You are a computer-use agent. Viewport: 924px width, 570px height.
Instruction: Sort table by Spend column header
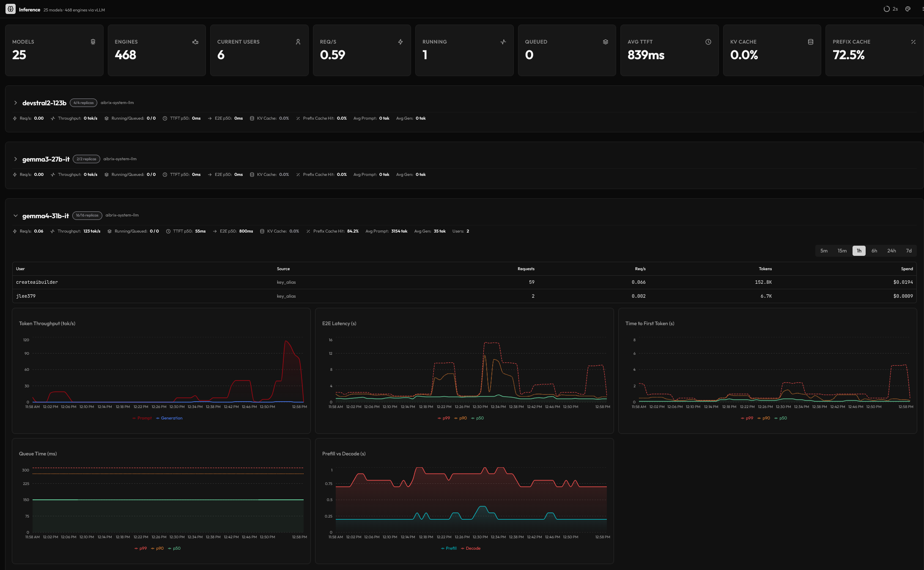click(907, 269)
